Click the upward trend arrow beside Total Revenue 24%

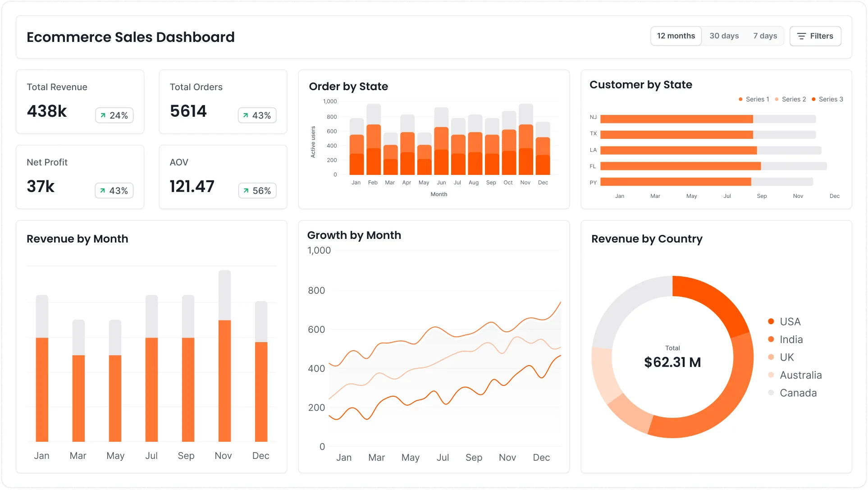pos(103,115)
